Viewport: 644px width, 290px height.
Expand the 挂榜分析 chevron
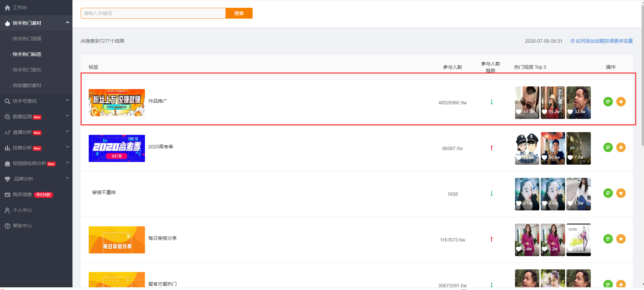[67, 147]
